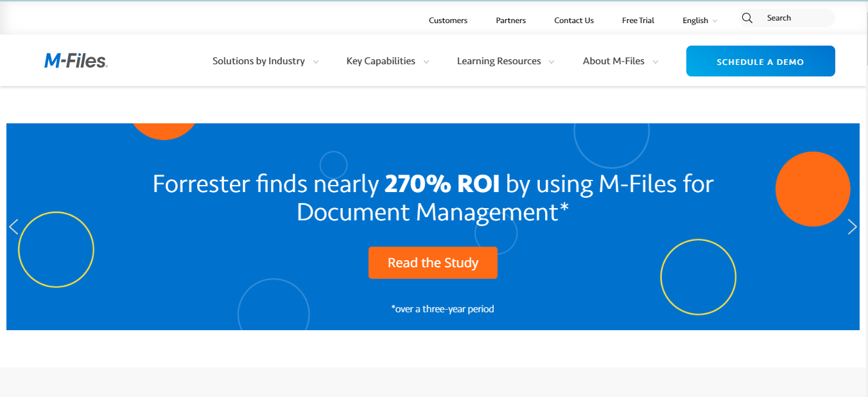The width and height of the screenshot is (868, 397).
Task: Click the search magnifier icon
Action: pyautogui.click(x=747, y=18)
